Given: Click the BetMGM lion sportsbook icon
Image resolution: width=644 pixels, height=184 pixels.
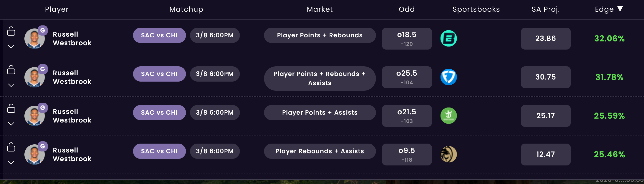Looking at the screenshot, I should coord(448,154).
